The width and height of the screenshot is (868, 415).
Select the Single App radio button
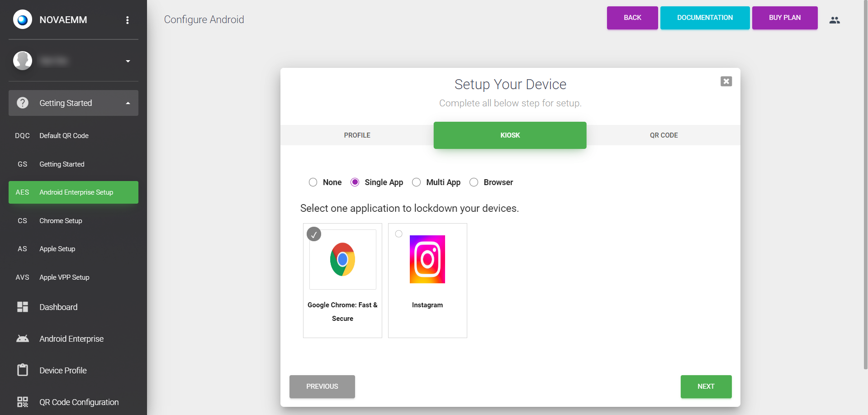coord(355,182)
